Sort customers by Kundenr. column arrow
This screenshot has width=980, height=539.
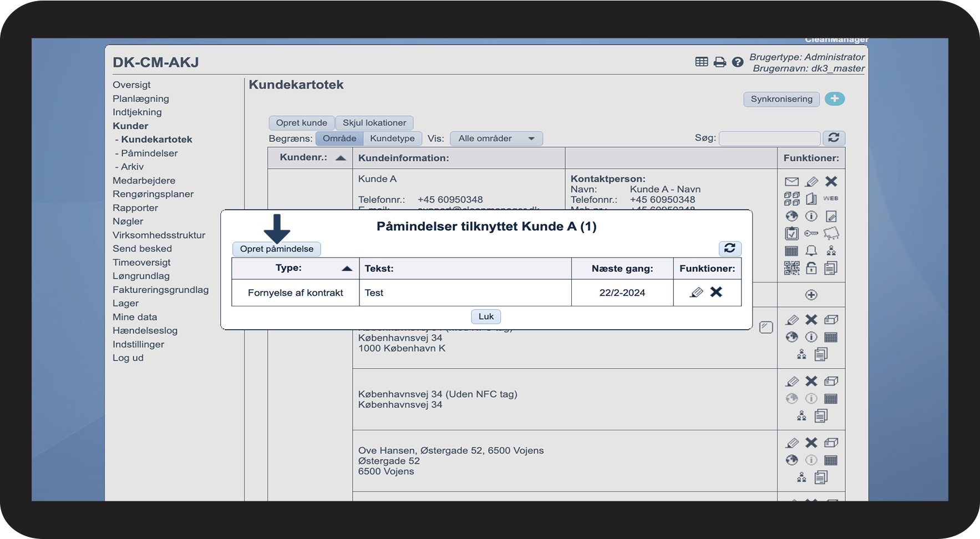pyautogui.click(x=341, y=158)
